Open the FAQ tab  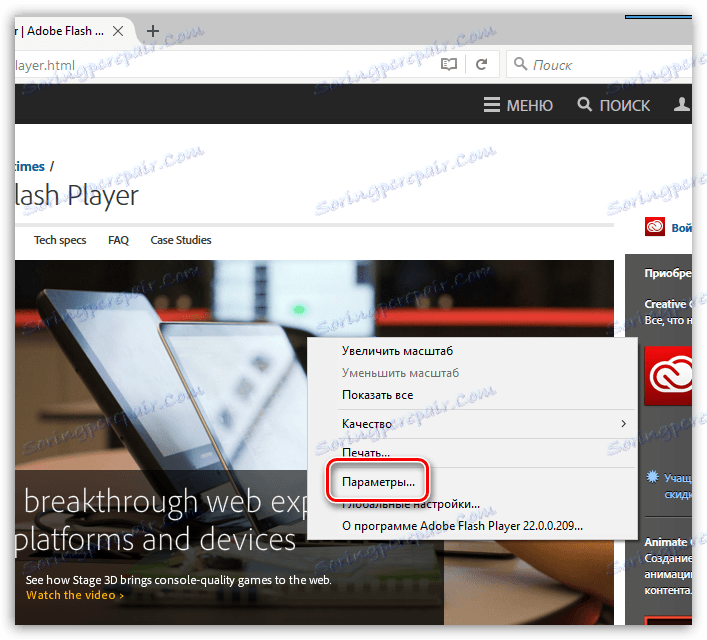click(x=118, y=240)
